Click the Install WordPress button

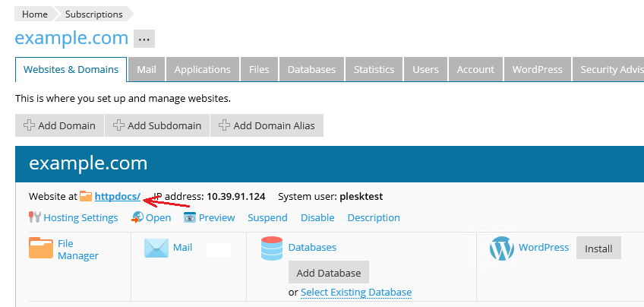[598, 248]
